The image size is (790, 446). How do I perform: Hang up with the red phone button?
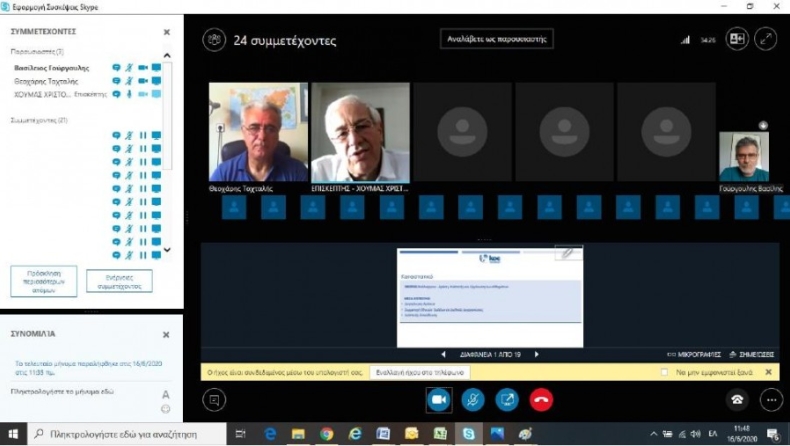(x=541, y=399)
